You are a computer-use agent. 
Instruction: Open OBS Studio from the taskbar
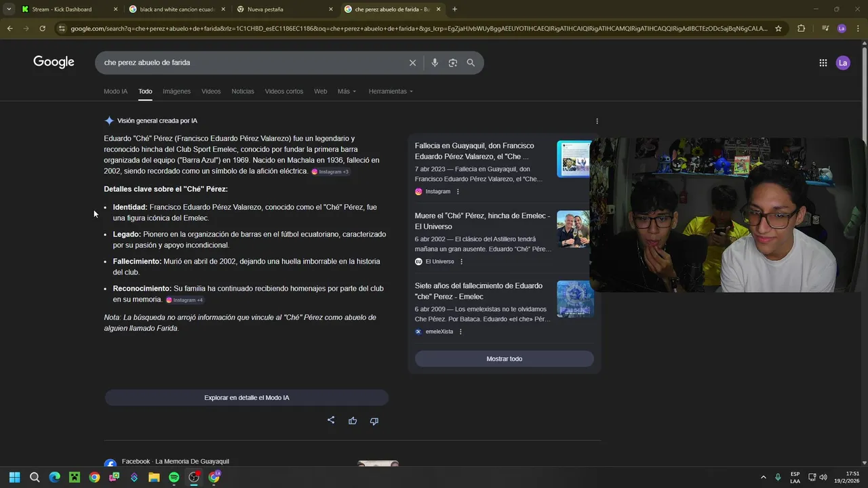point(194,477)
